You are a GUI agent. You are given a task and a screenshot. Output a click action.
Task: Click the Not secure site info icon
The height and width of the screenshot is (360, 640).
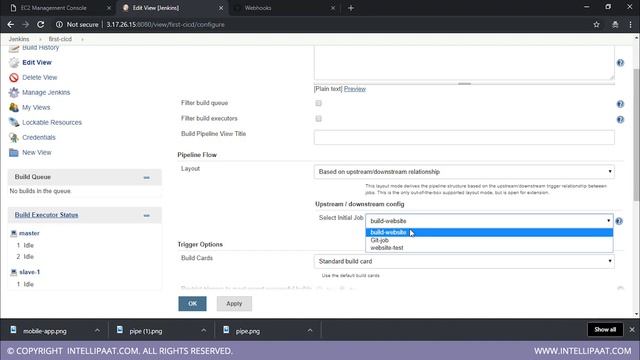(59, 24)
